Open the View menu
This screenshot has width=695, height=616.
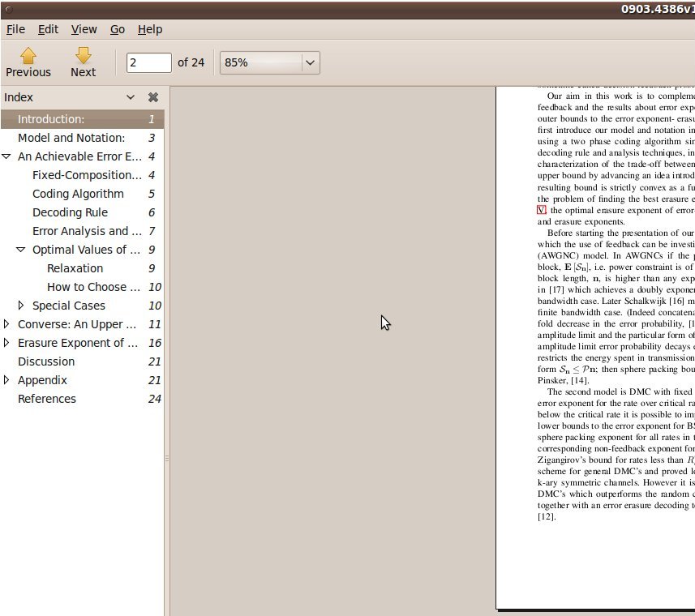coord(84,29)
